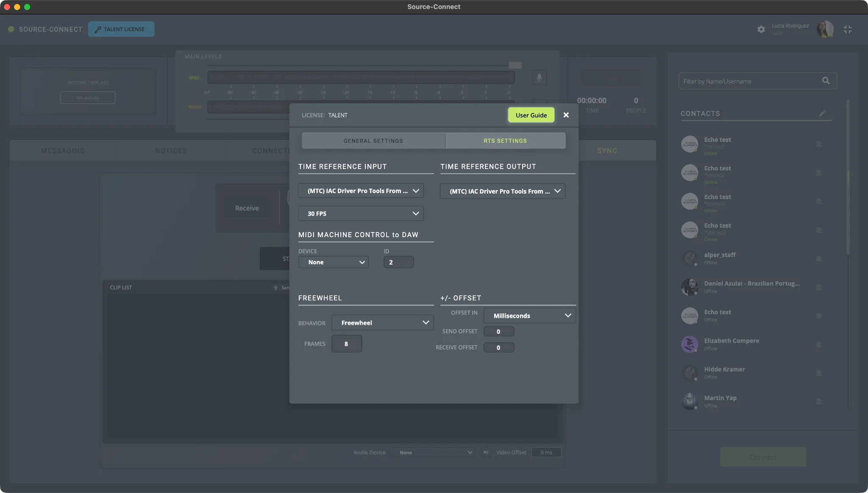Select Daniel Azulai contact avatar
Screen dimensions: 868x493
(x=690, y=287)
